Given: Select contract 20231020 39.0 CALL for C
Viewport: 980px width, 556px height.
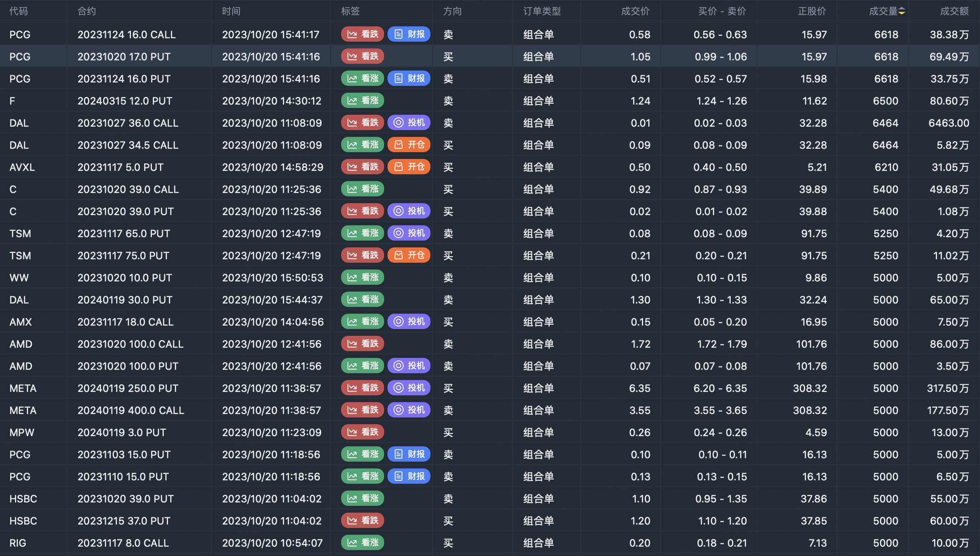Looking at the screenshot, I should coord(128,189).
